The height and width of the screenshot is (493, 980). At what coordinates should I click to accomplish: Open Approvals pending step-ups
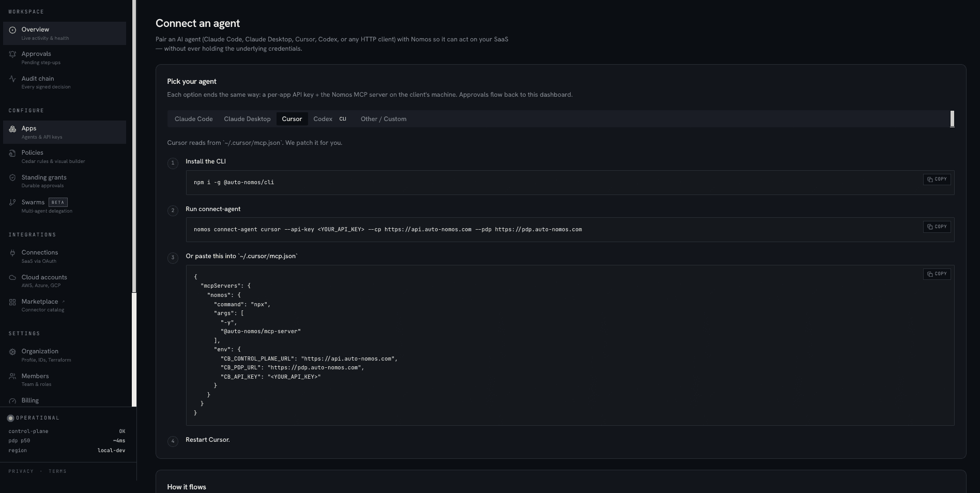[x=65, y=57]
